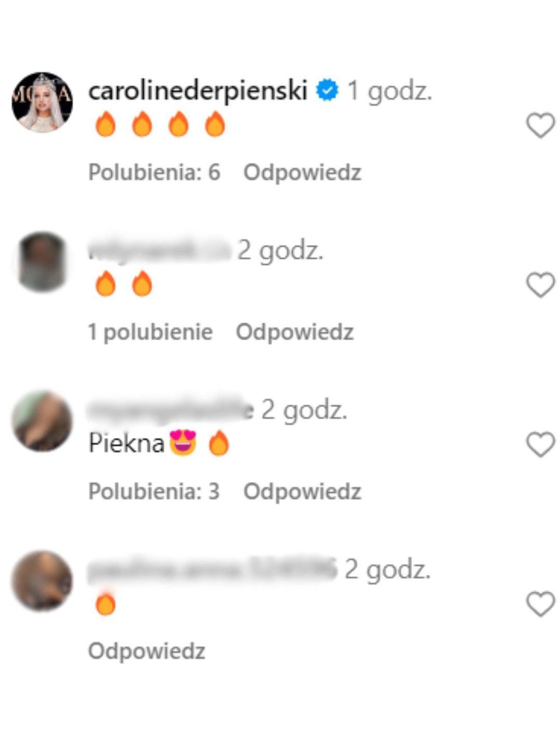Like carolinederpienski's four-flame comment
The image size is (560, 747).
pos(541,126)
